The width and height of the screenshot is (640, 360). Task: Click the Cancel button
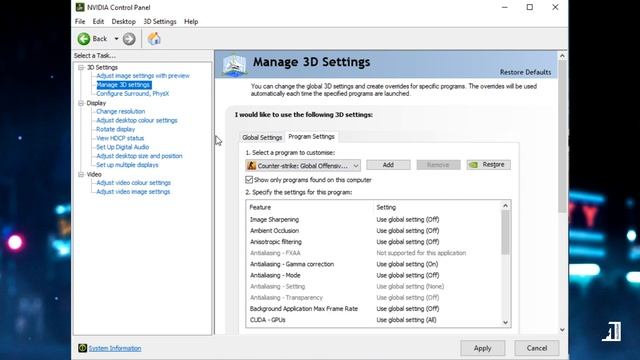pos(537,348)
